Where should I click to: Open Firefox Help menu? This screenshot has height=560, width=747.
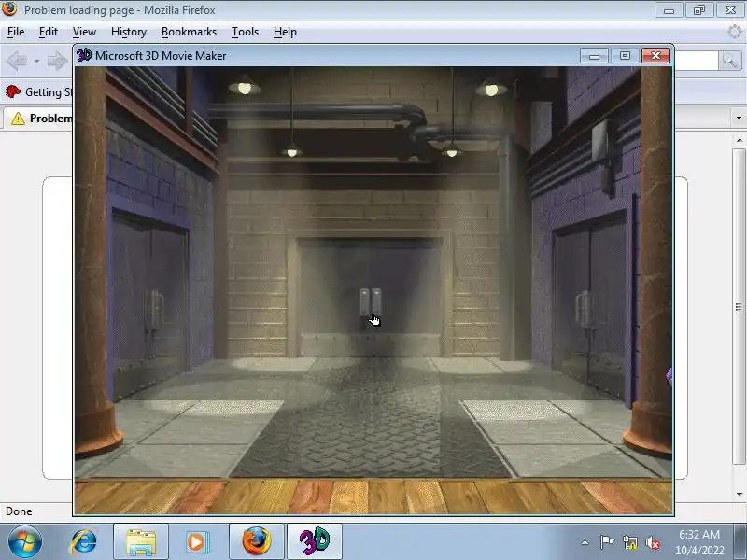click(285, 32)
